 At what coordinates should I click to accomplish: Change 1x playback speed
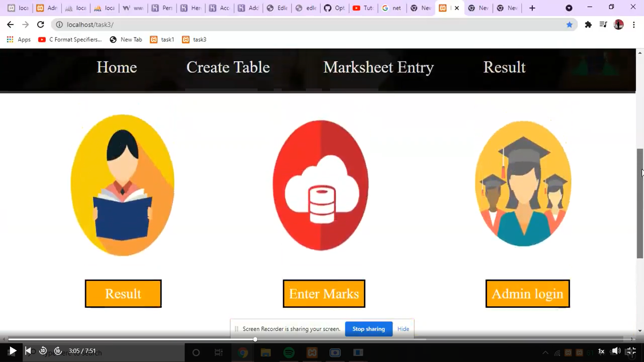click(601, 351)
